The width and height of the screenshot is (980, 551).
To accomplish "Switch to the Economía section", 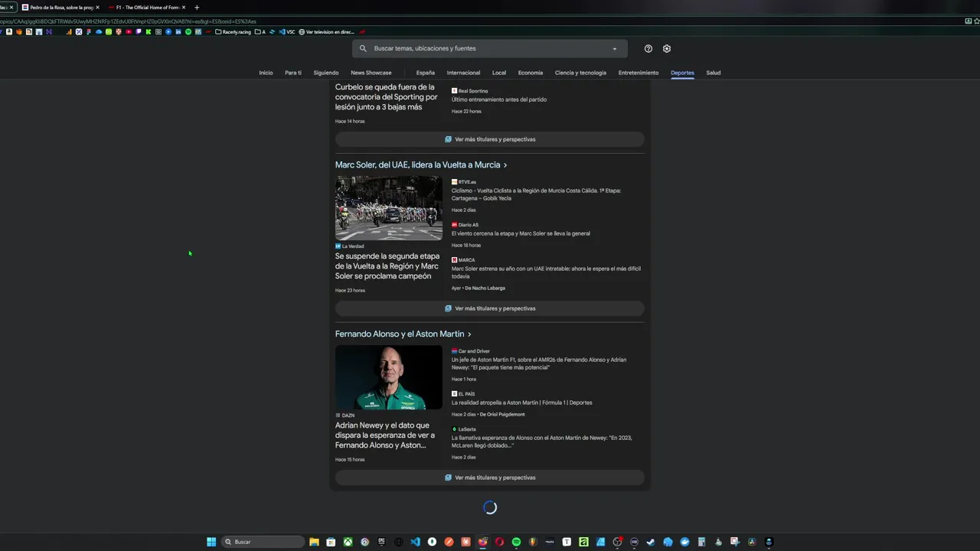I will click(x=531, y=73).
